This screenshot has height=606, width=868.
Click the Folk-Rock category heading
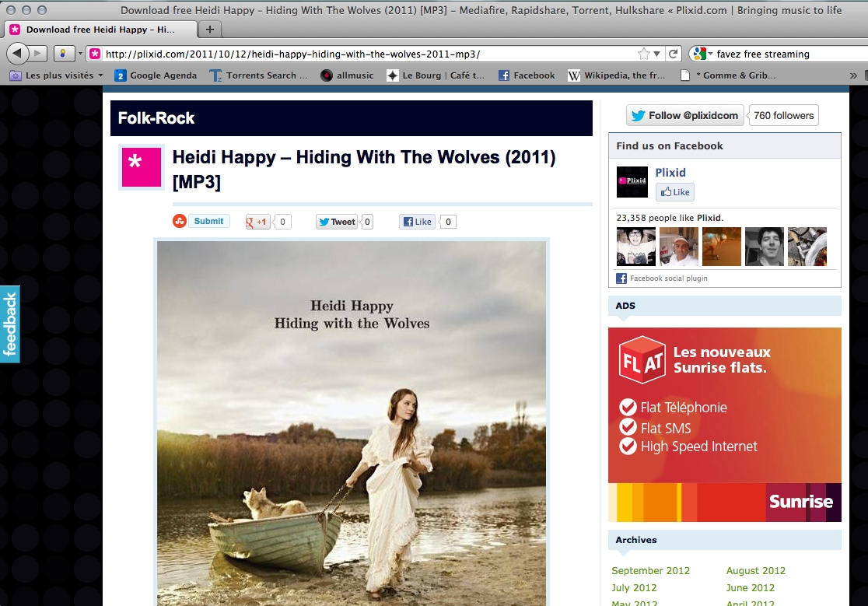click(x=156, y=118)
